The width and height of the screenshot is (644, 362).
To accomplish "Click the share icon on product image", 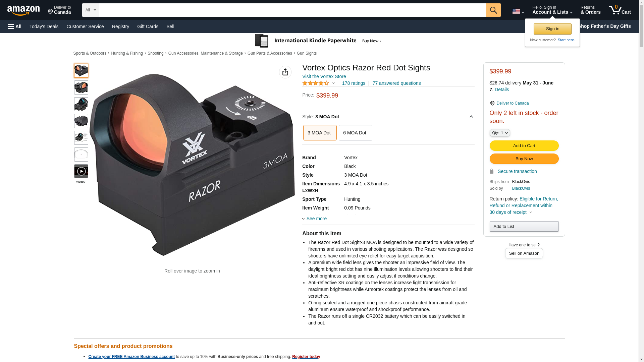I will point(285,72).
